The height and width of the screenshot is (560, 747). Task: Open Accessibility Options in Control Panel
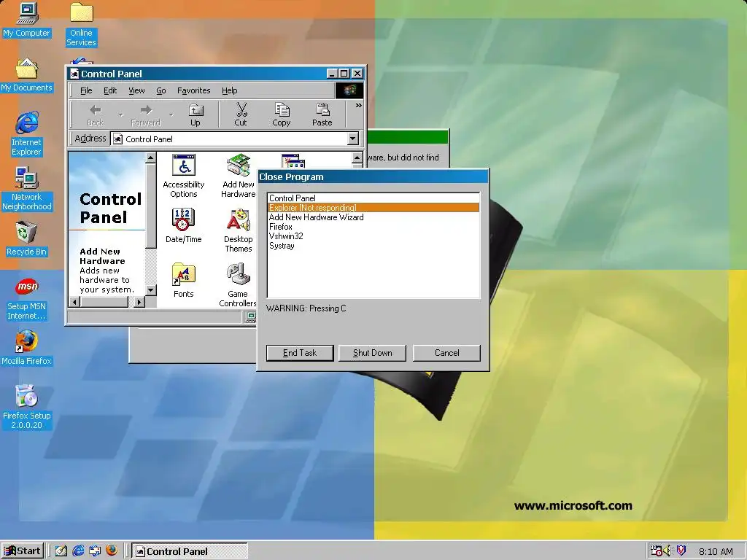click(183, 176)
